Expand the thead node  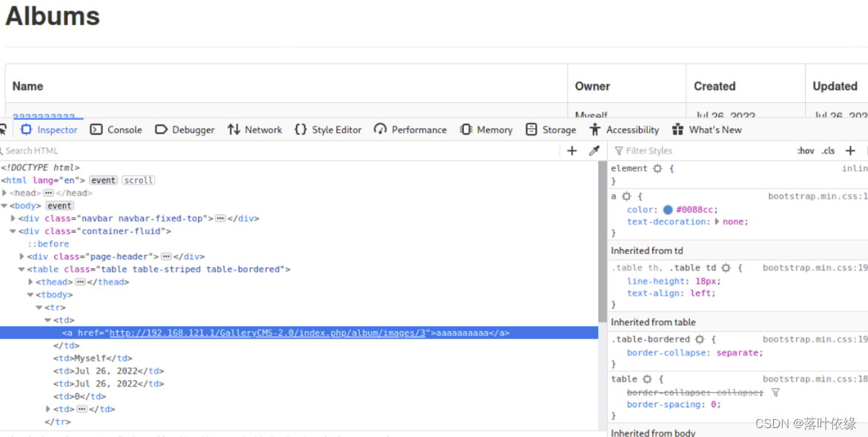[31, 282]
